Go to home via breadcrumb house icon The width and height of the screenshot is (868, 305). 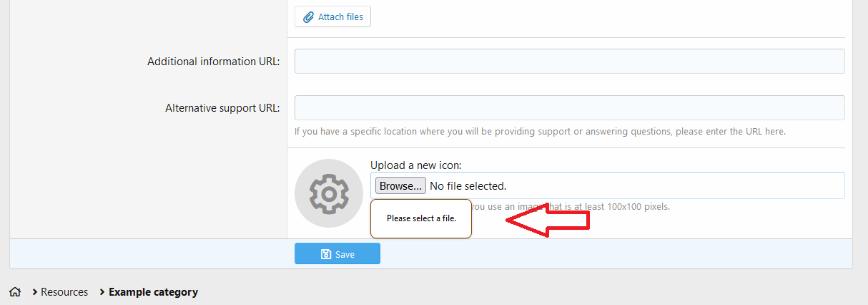tap(15, 292)
